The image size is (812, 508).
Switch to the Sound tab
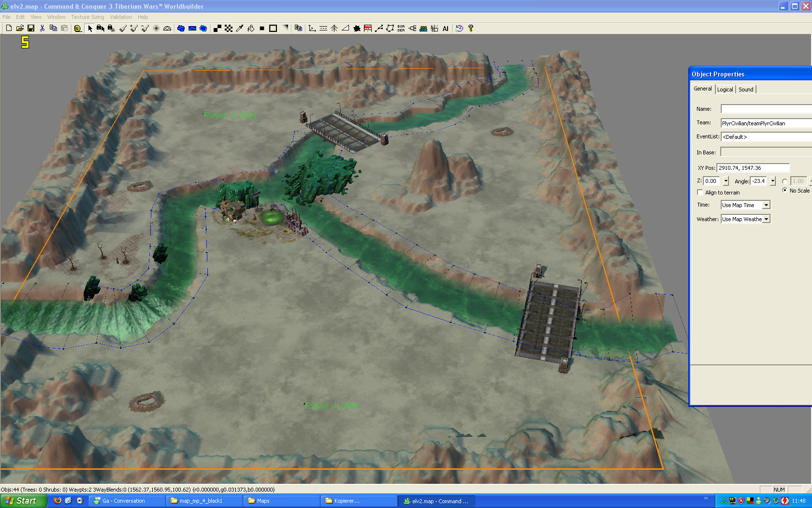[x=746, y=90]
